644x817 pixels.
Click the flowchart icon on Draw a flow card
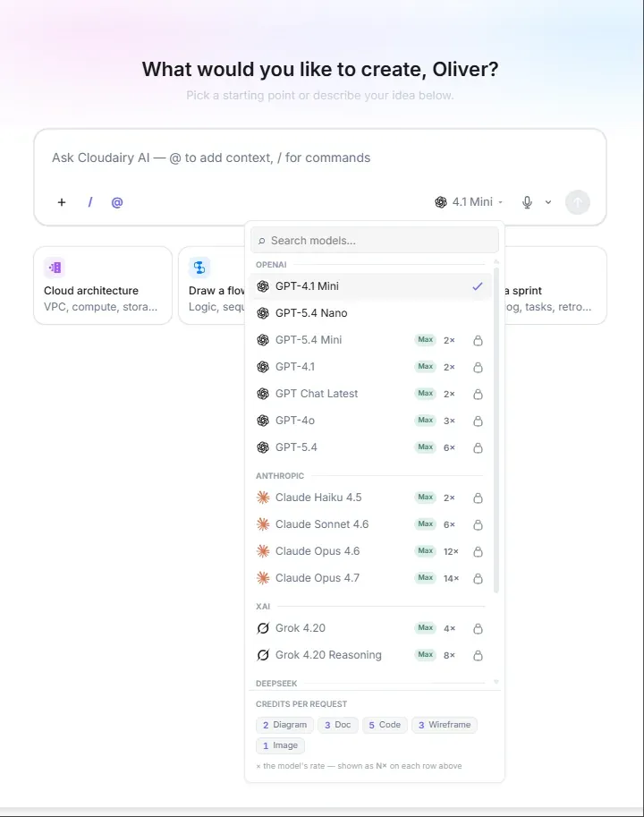(x=199, y=268)
